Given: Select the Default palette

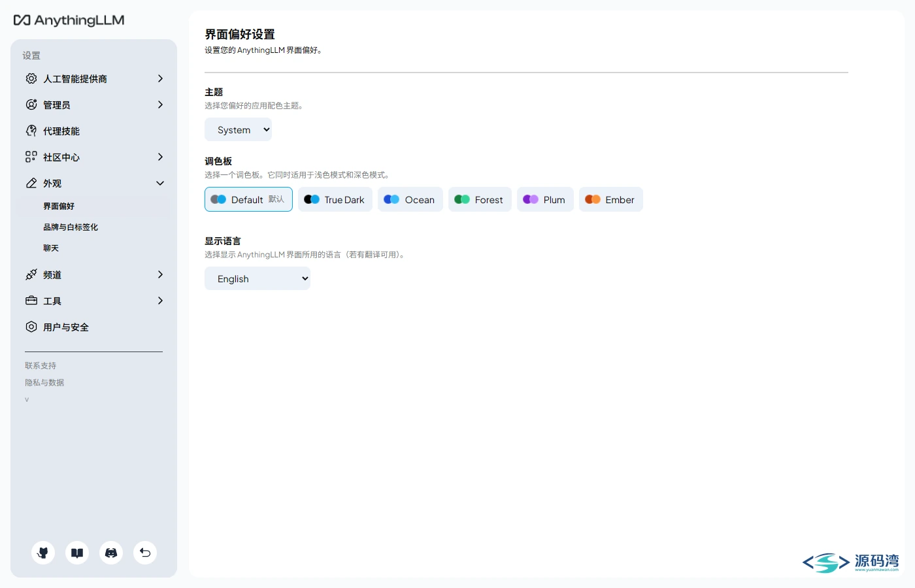Looking at the screenshot, I should [x=248, y=199].
